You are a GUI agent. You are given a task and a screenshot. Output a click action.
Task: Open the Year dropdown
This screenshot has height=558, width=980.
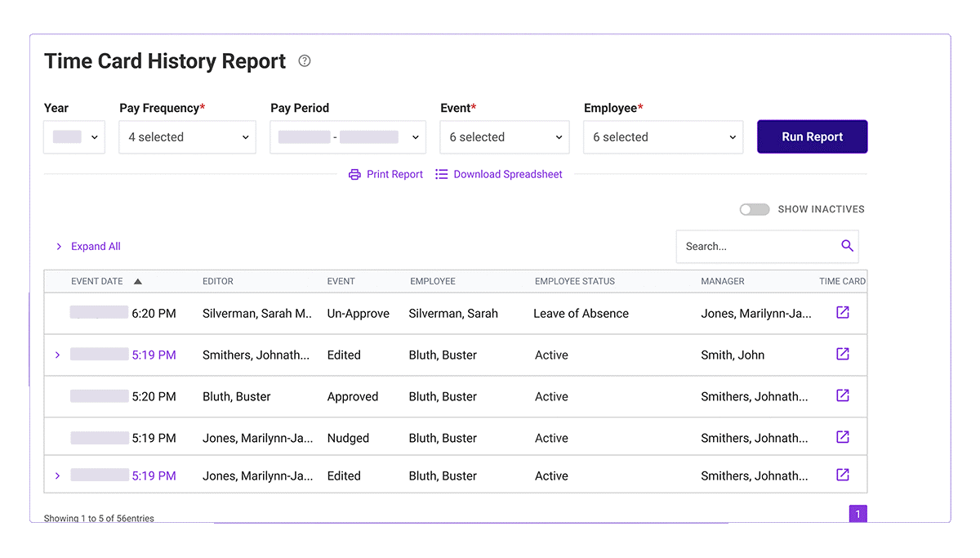tap(73, 136)
